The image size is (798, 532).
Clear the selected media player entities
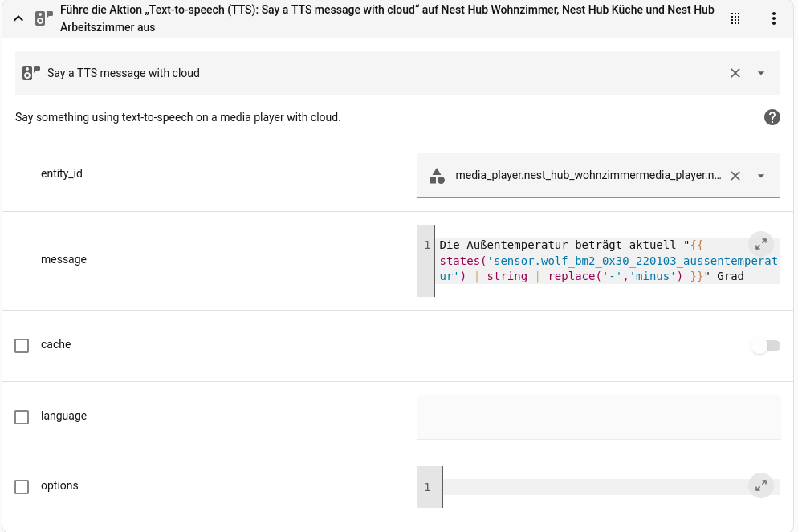pos(735,176)
